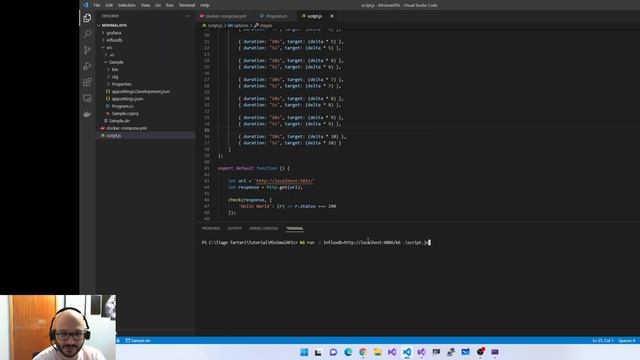Click Sample.sln in the status bar

(138, 340)
